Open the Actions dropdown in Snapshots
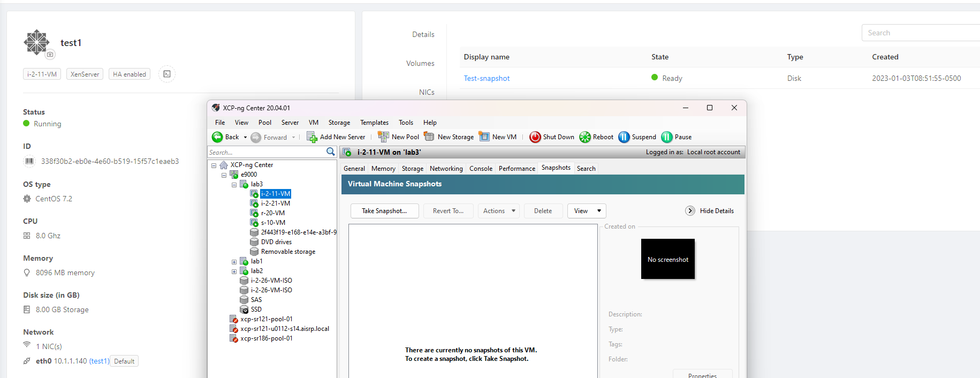This screenshot has height=378, width=980. pos(499,211)
